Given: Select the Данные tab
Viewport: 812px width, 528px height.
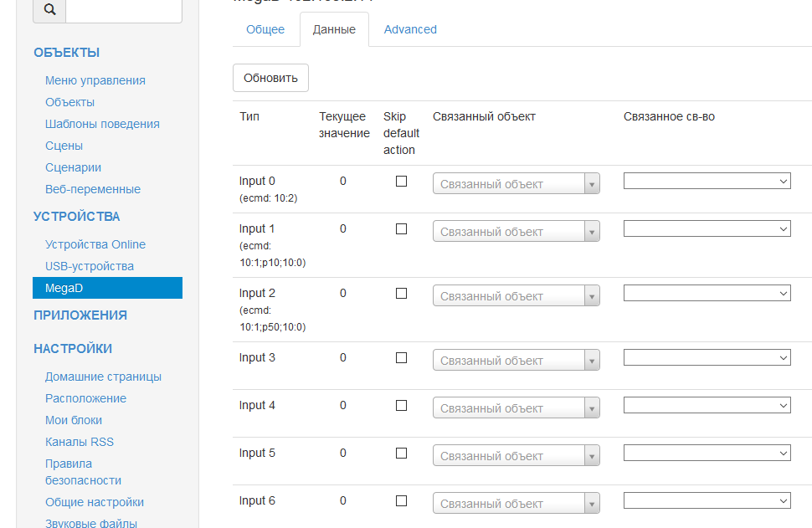Looking at the screenshot, I should pos(334,29).
